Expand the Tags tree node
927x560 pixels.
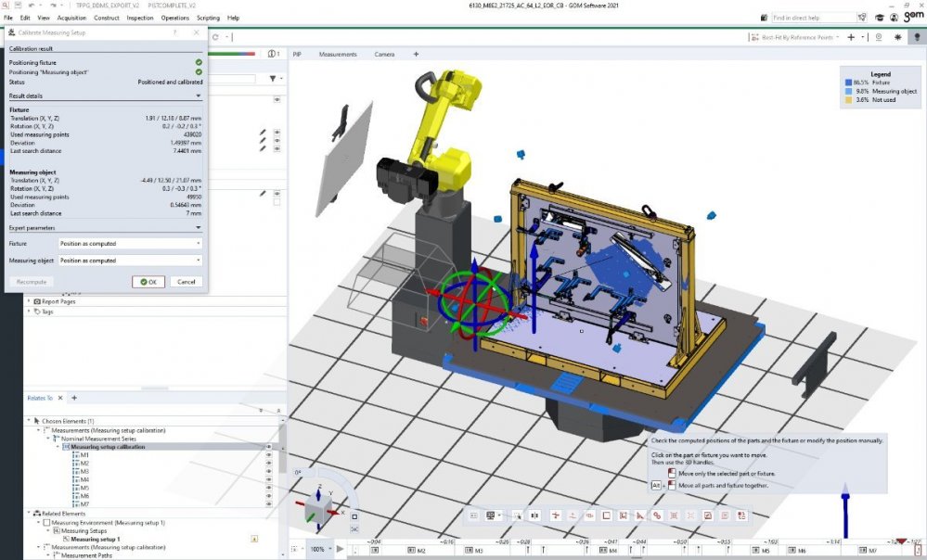tap(29, 312)
